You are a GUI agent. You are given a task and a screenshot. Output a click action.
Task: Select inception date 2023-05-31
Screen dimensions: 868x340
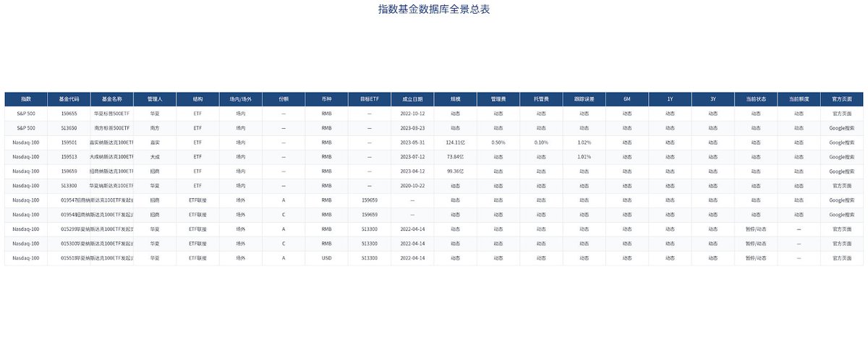412,143
